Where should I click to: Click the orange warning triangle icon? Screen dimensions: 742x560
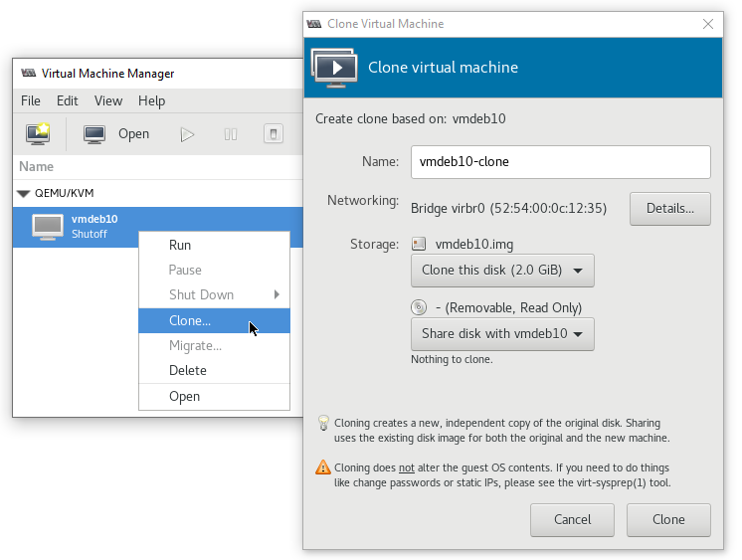(x=323, y=467)
